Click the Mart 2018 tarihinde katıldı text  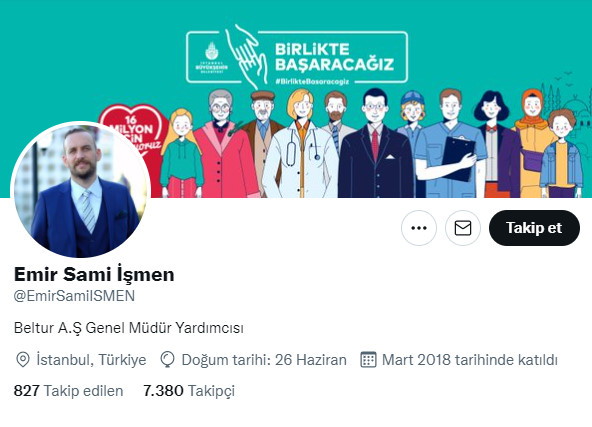[470, 359]
